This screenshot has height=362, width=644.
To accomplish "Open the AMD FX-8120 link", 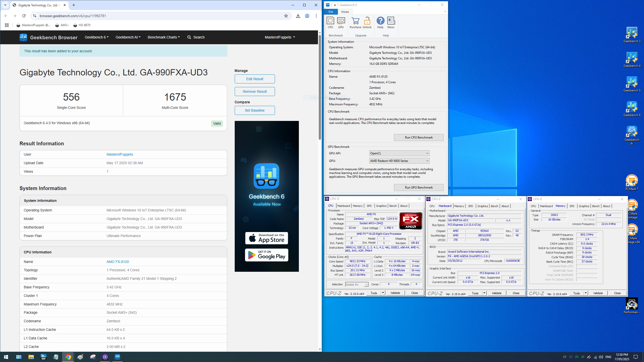I will pyautogui.click(x=118, y=262).
